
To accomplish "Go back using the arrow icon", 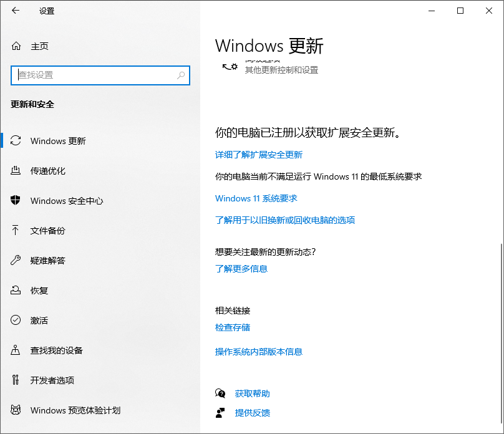I will coord(16,11).
